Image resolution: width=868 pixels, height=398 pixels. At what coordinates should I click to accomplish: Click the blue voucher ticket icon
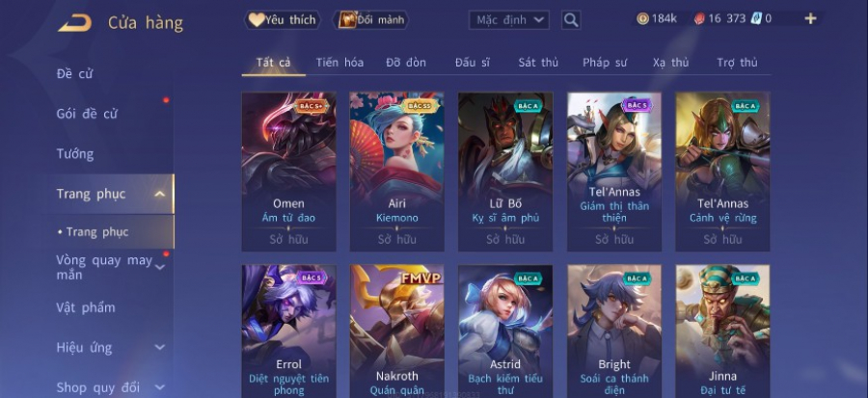[756, 19]
